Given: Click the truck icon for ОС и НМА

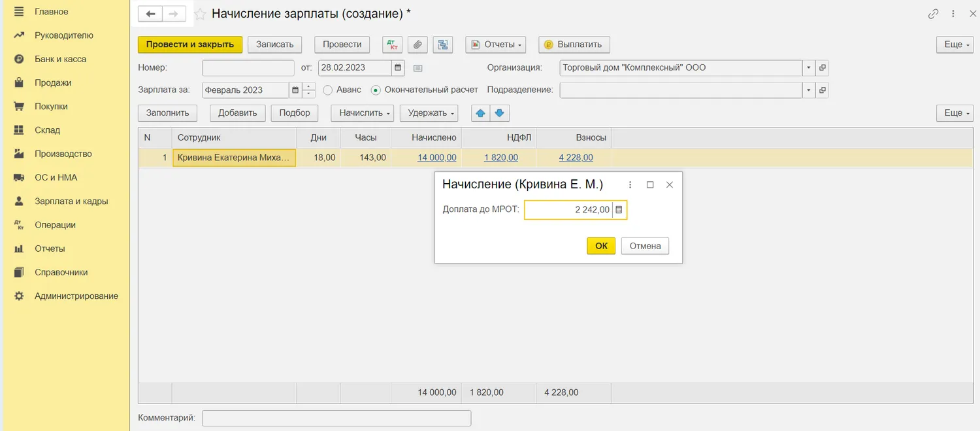Looking at the screenshot, I should (19, 177).
